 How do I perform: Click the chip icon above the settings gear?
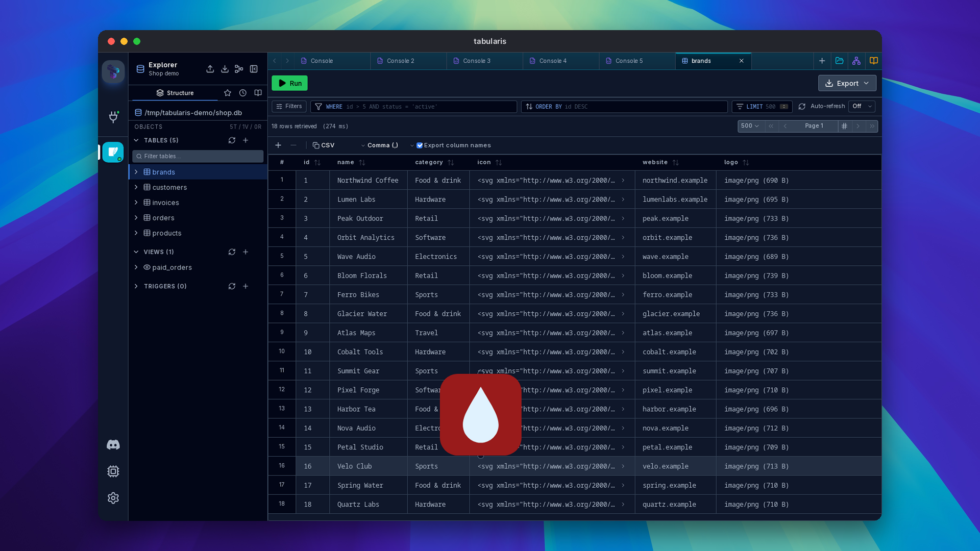point(113,471)
